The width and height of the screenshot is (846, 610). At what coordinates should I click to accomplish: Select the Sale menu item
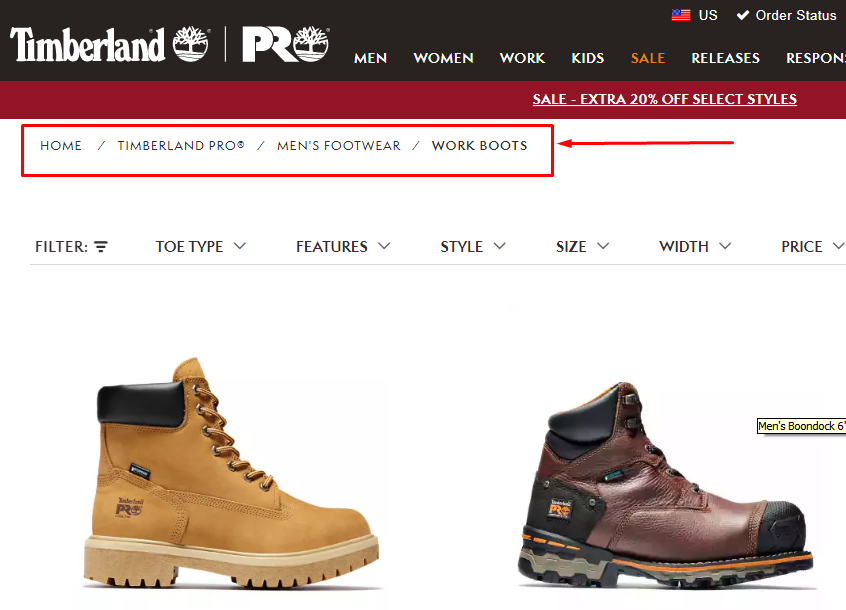click(648, 58)
